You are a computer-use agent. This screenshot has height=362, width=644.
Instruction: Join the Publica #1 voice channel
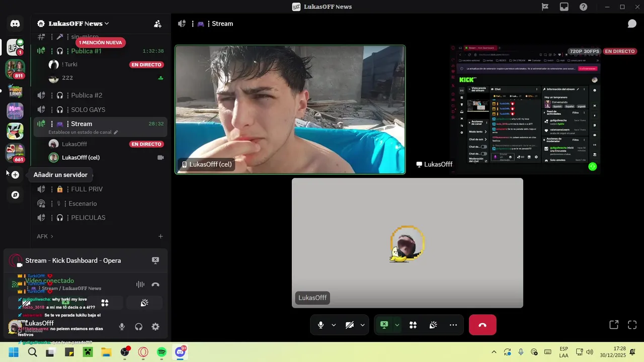101,51
